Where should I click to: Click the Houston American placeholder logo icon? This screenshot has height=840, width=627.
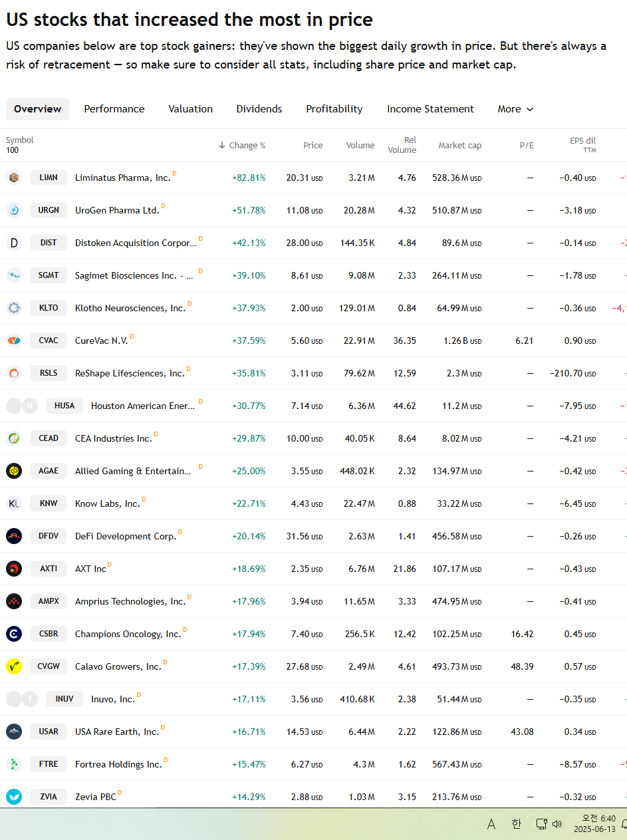pyautogui.click(x=22, y=406)
